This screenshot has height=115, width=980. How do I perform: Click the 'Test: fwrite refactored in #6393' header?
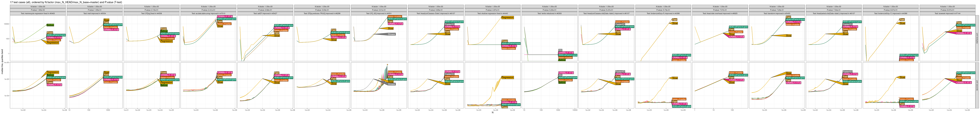[x=549, y=13]
